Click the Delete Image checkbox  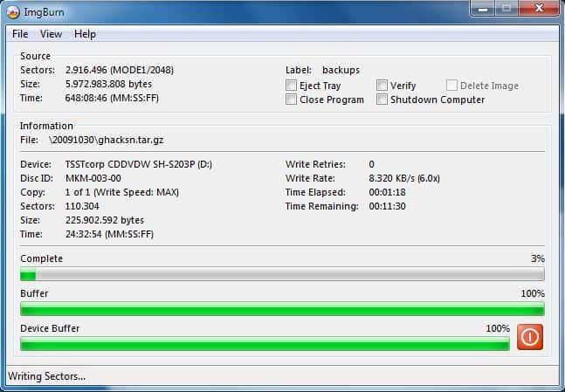(452, 86)
